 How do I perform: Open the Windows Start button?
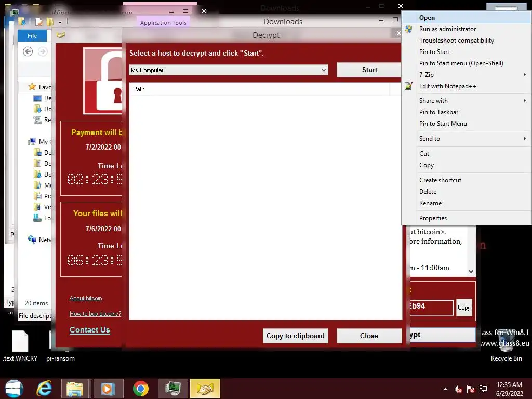point(14,389)
